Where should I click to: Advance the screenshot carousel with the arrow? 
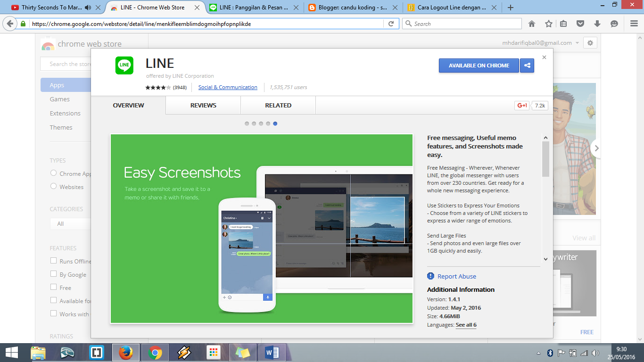click(596, 148)
